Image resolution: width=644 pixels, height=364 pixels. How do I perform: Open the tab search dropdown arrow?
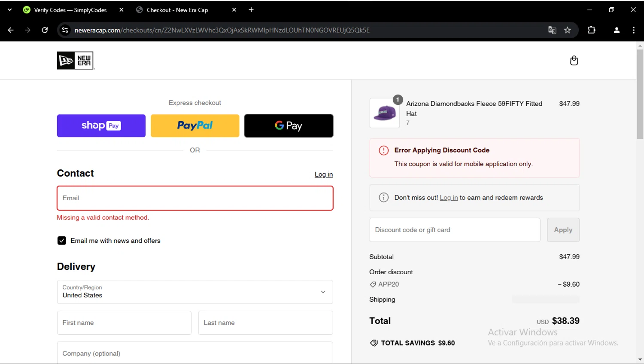pos(9,10)
